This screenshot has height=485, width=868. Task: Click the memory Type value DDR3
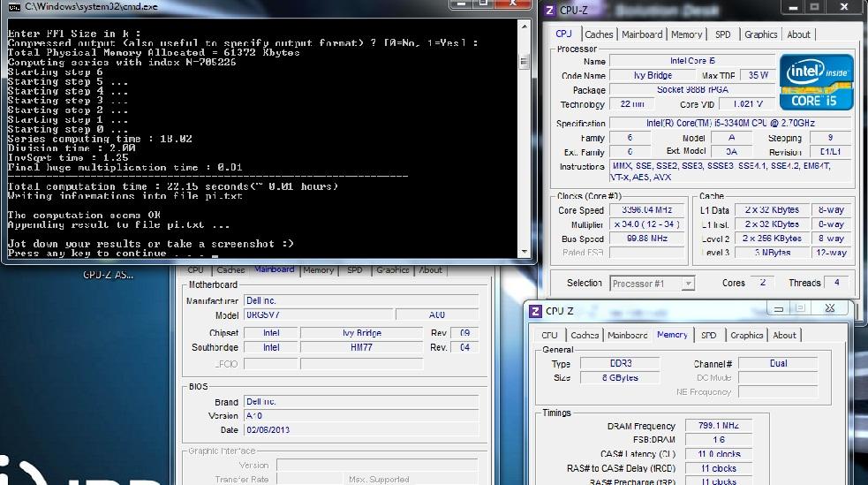(620, 364)
